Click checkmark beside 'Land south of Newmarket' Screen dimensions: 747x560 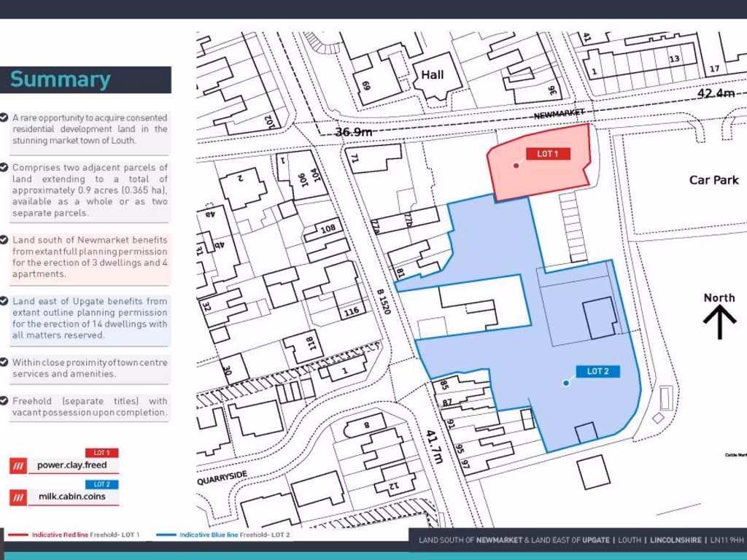5,240
